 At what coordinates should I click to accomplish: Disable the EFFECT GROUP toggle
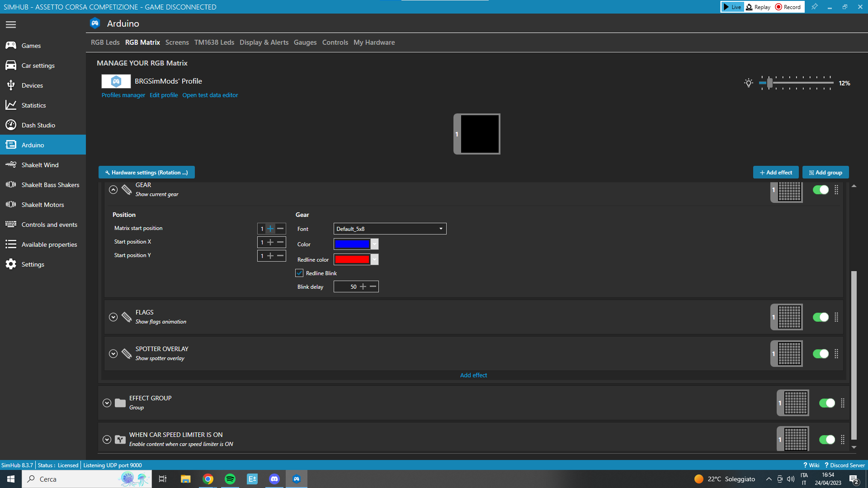tap(827, 403)
